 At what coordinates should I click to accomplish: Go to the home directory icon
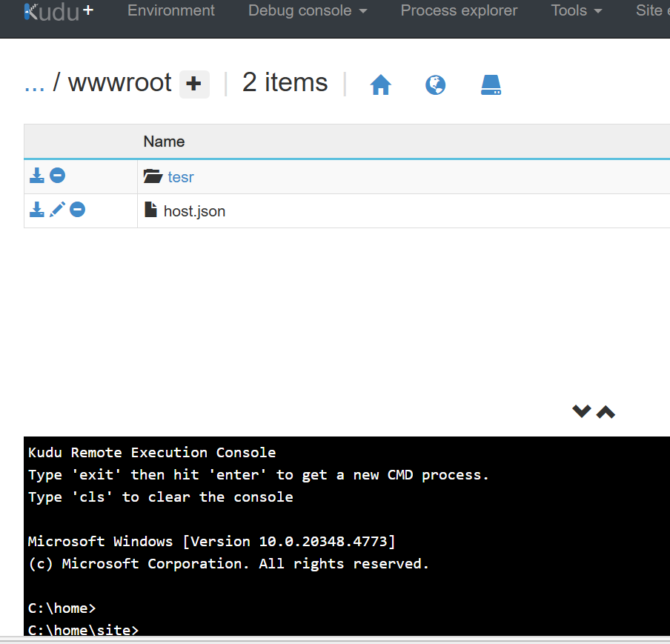coord(380,84)
